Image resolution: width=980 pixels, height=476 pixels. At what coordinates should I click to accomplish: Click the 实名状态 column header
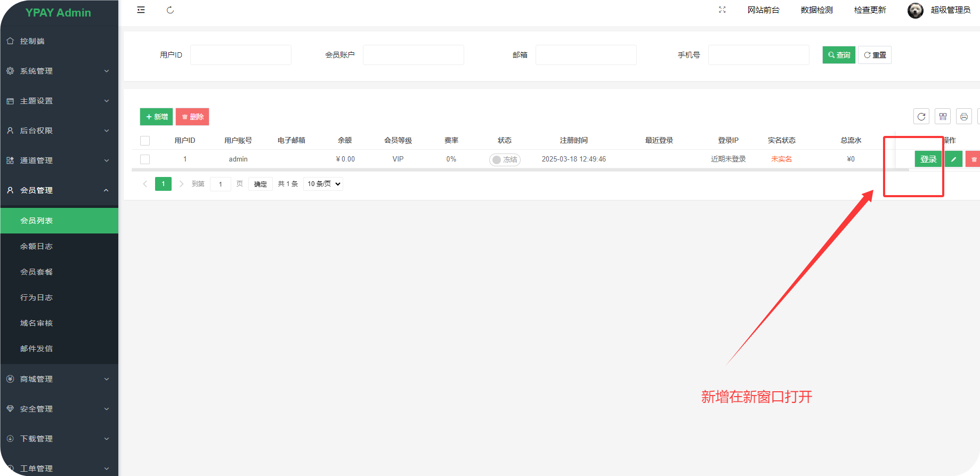pyautogui.click(x=781, y=140)
